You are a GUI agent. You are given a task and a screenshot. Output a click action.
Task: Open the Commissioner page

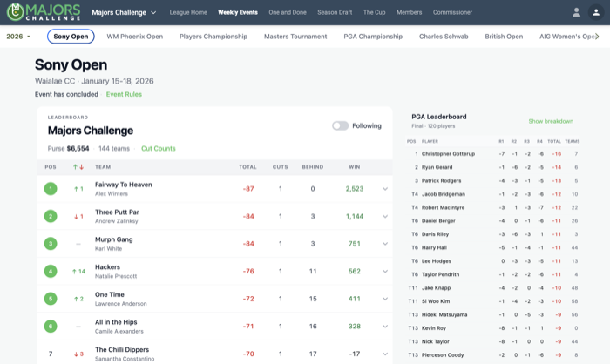[x=452, y=12]
